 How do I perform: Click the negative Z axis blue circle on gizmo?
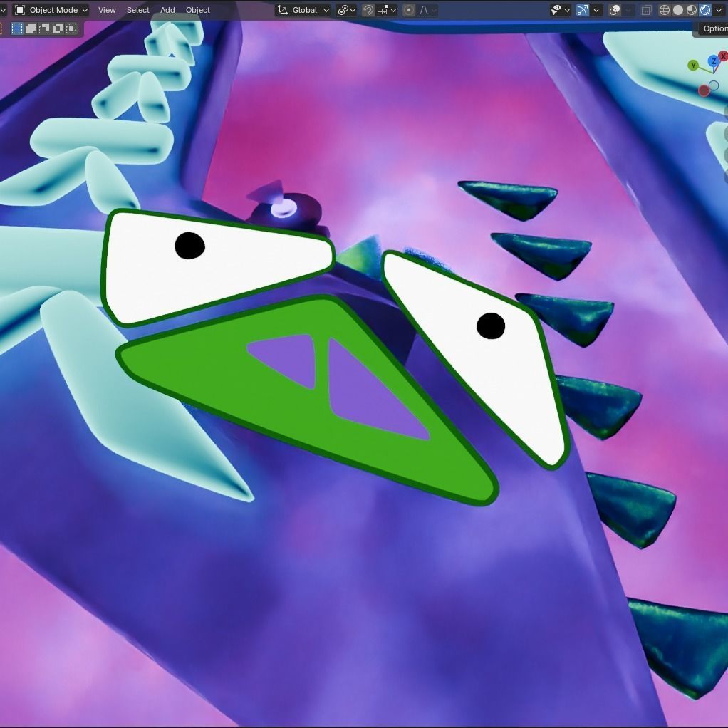714,85
